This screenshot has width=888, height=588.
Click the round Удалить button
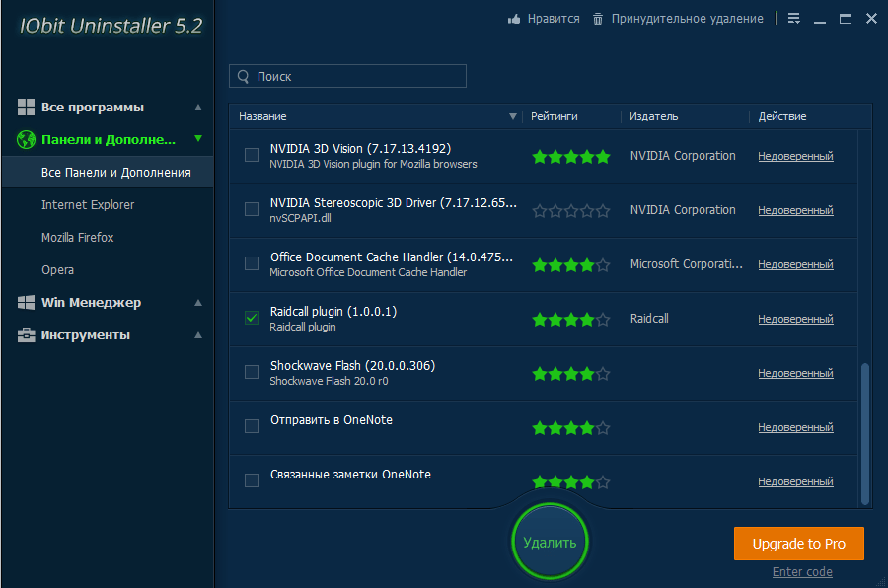click(550, 542)
